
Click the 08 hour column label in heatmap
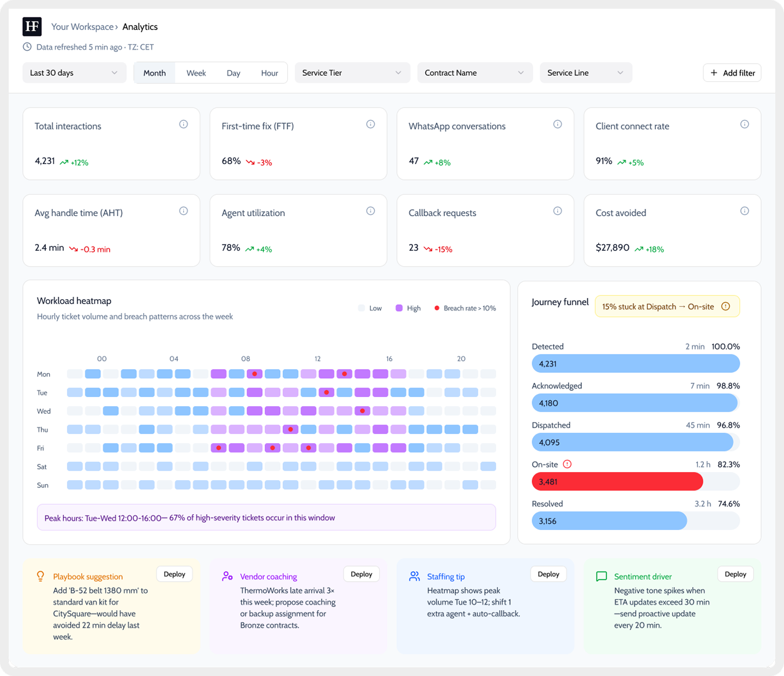tap(246, 359)
